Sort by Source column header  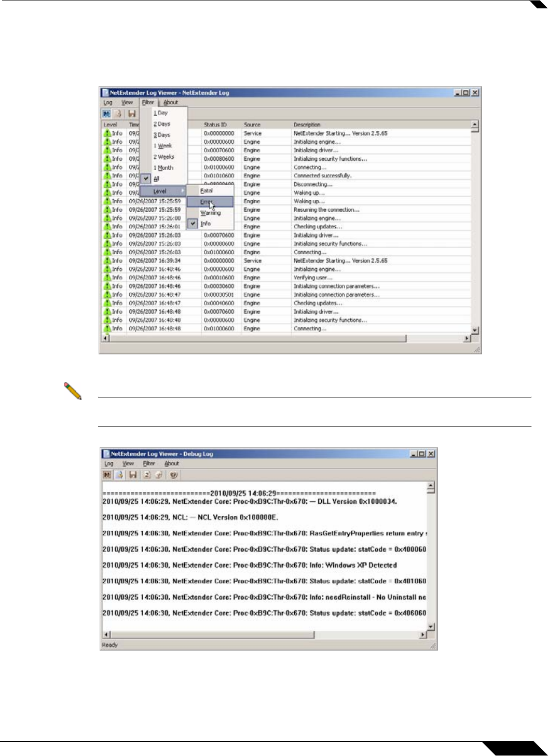click(267, 125)
